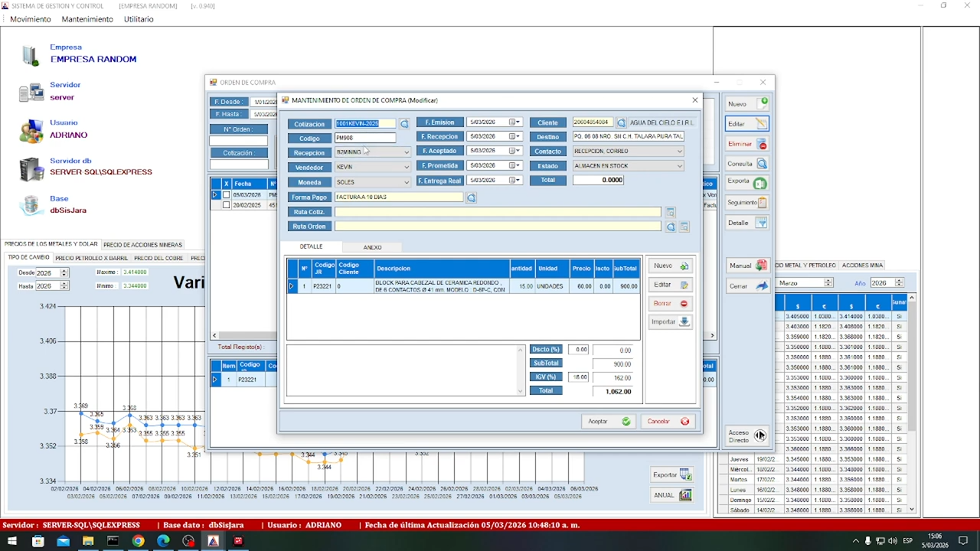980x551 pixels.
Task: Click right arrow of order list scrollbar
Action: [x=712, y=335]
